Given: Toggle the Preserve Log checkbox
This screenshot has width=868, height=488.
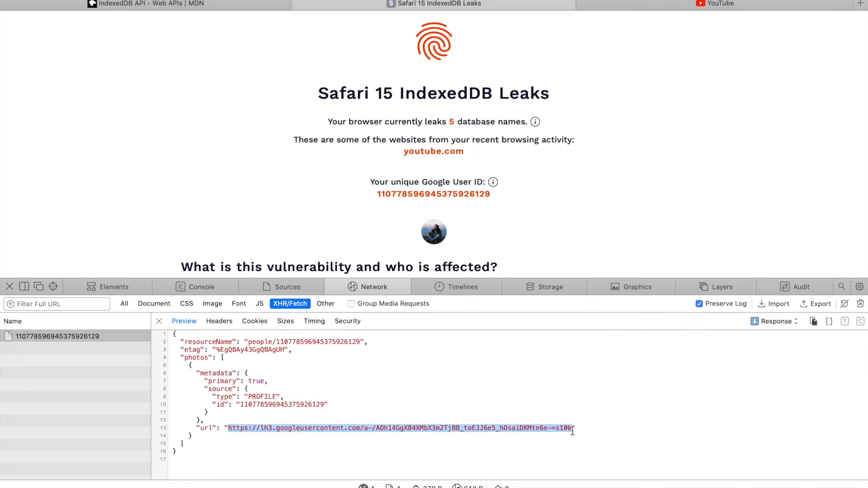Looking at the screenshot, I should [x=699, y=303].
